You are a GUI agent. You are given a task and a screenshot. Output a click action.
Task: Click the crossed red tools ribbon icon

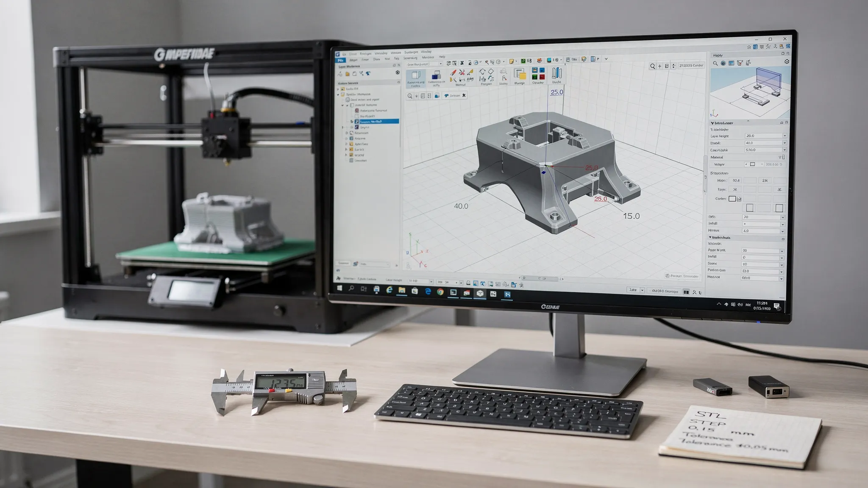pos(462,72)
